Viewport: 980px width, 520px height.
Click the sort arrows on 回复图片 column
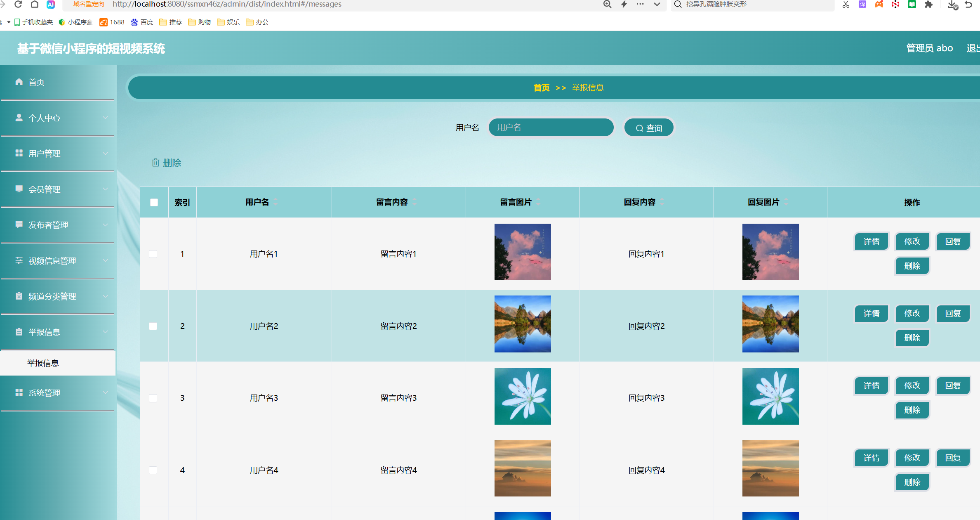pyautogui.click(x=786, y=202)
